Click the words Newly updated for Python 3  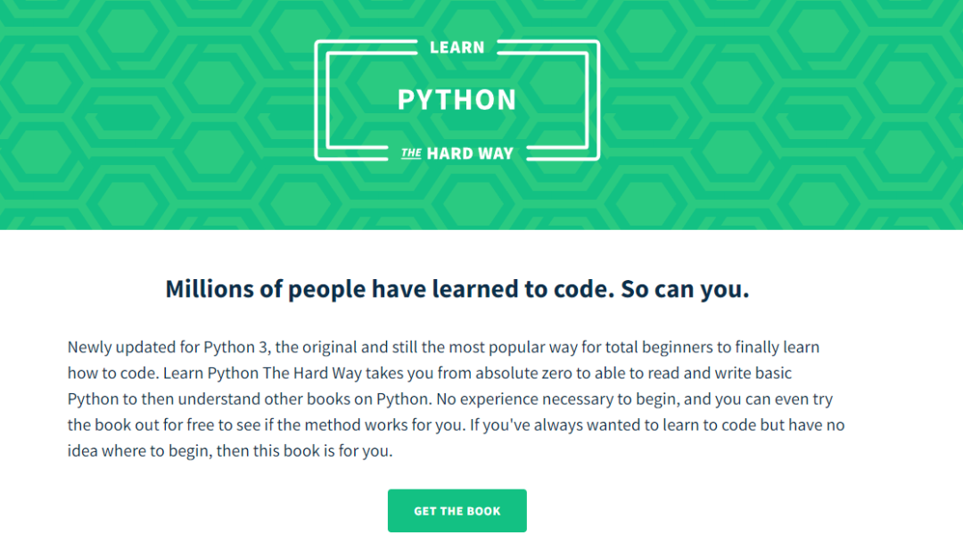point(168,347)
